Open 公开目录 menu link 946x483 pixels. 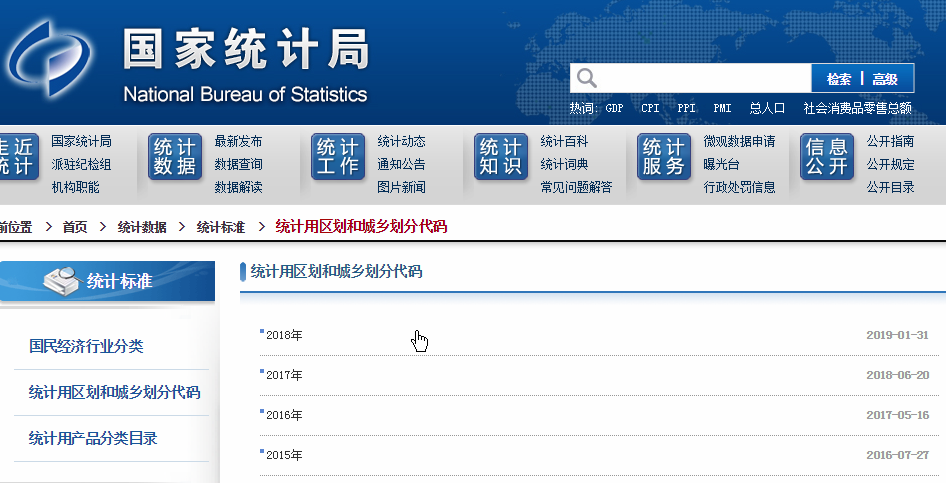(890, 187)
